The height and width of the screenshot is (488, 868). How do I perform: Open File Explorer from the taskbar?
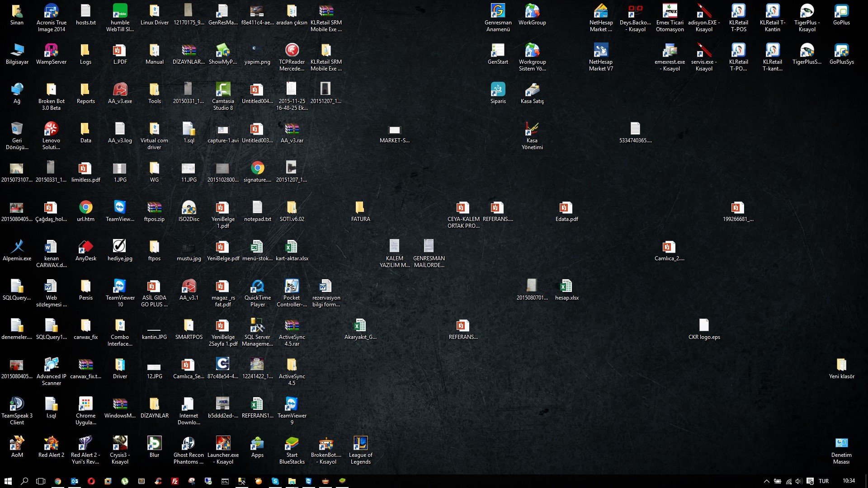pyautogui.click(x=292, y=481)
